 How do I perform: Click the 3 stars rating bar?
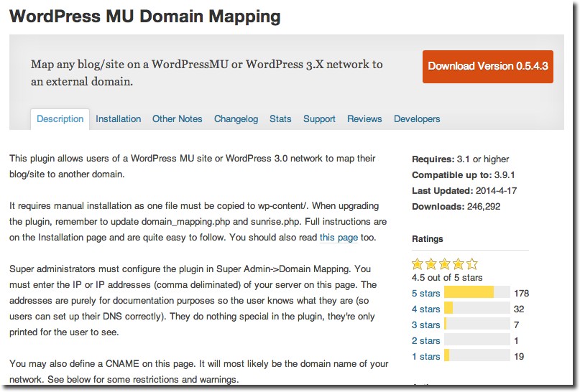(x=477, y=324)
